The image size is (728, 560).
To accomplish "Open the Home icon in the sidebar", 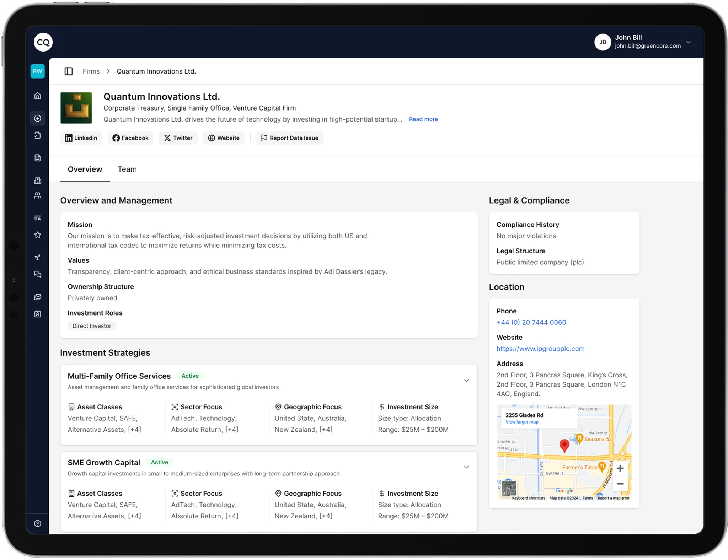I will (38, 96).
